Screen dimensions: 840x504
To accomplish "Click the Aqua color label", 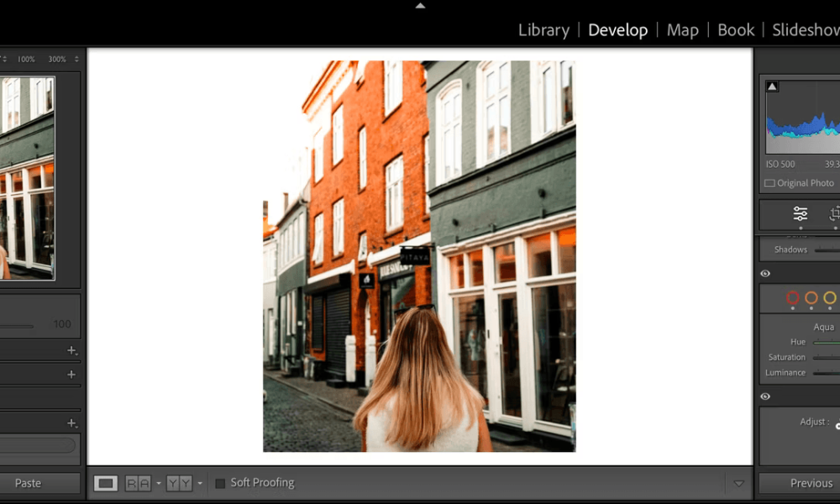I will click(x=823, y=327).
